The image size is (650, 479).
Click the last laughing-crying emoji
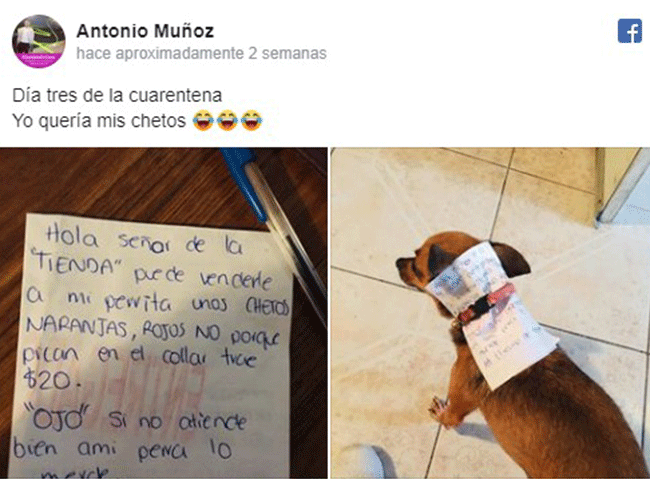tap(251, 121)
